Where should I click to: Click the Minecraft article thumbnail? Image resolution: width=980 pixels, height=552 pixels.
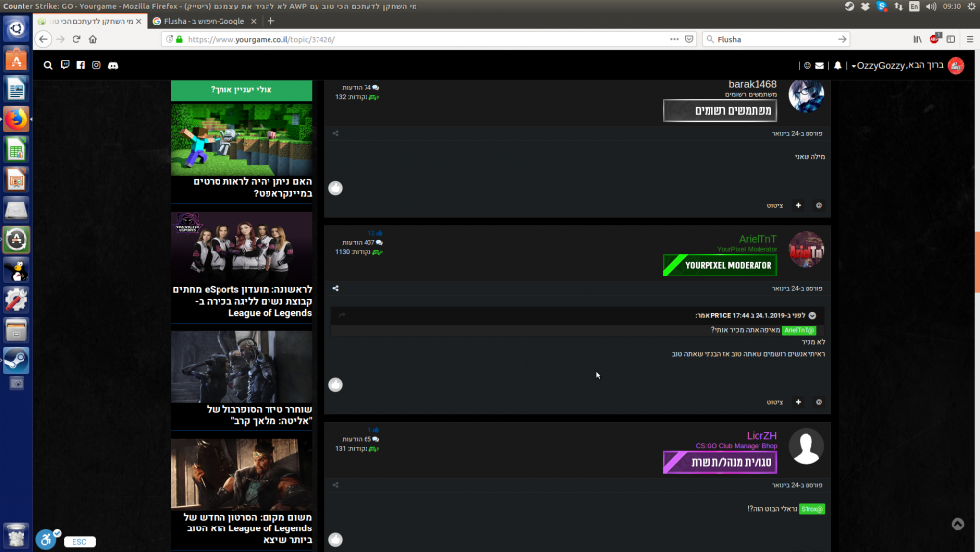pos(241,138)
